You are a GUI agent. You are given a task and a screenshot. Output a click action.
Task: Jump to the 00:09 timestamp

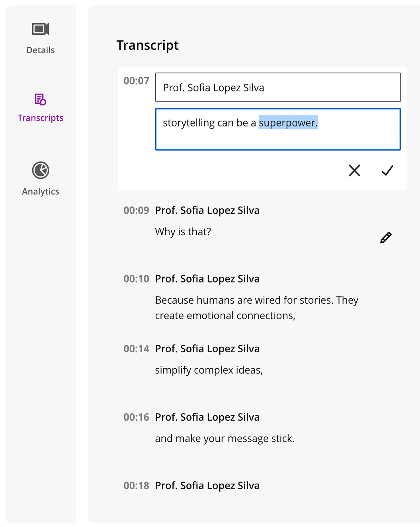tap(136, 211)
